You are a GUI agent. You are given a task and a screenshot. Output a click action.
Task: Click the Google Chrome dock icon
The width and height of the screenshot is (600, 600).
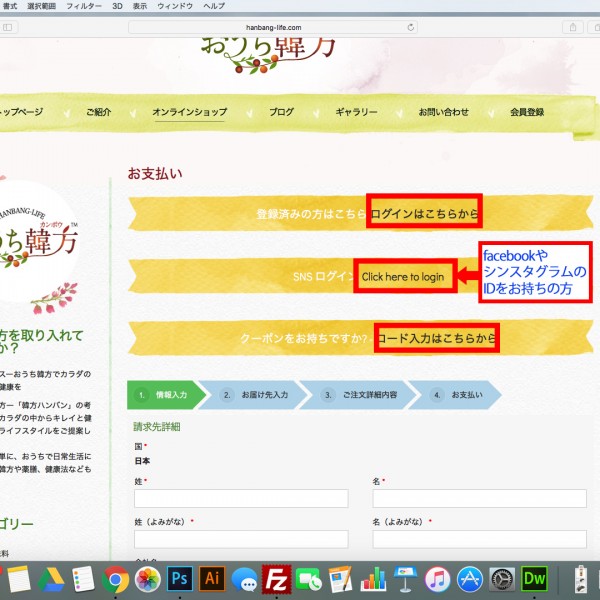point(115,578)
